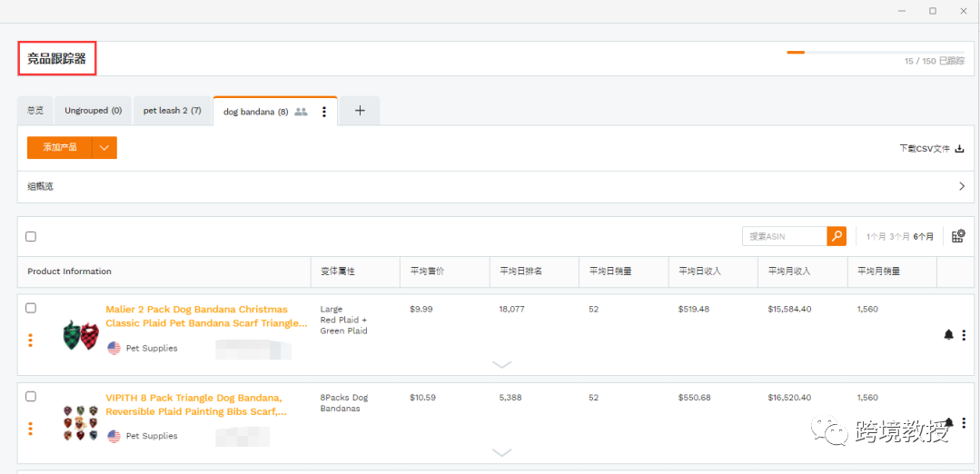Click into the 搜索ASIN search field
Image resolution: width=980 pixels, height=474 pixels.
pyautogui.click(x=785, y=236)
